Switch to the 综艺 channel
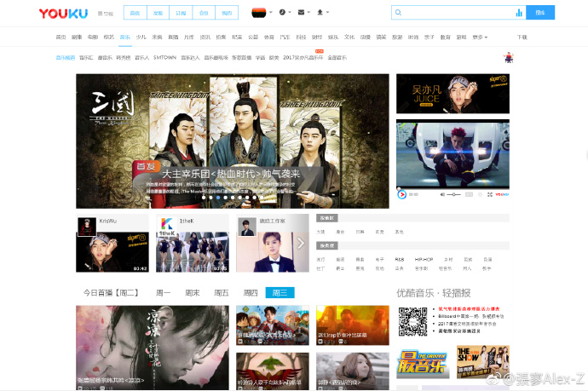 (109, 37)
